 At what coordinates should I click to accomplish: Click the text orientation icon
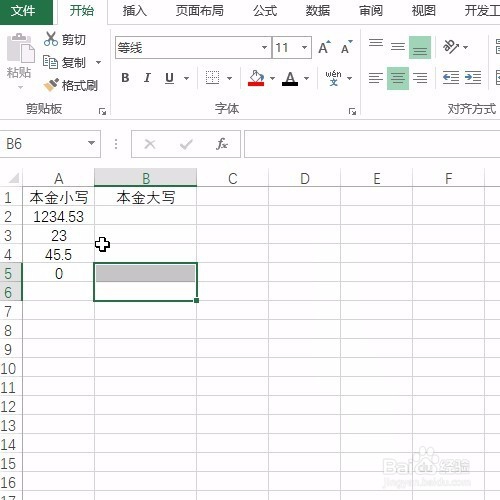click(x=451, y=47)
